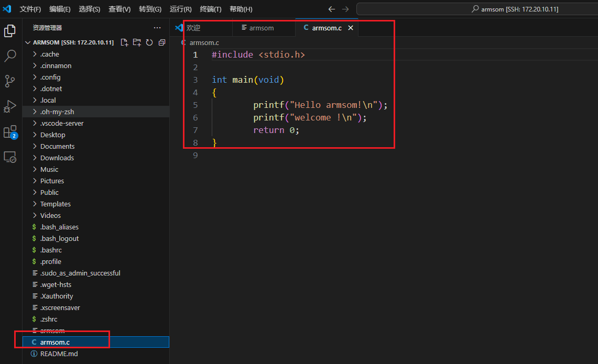Image resolution: width=598 pixels, height=364 pixels.
Task: Switch to the 欢迎 tab
Action: pyautogui.click(x=193, y=28)
